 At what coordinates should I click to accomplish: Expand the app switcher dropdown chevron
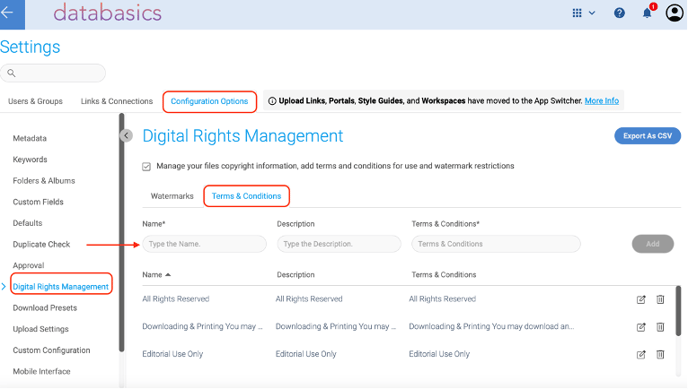coord(592,13)
